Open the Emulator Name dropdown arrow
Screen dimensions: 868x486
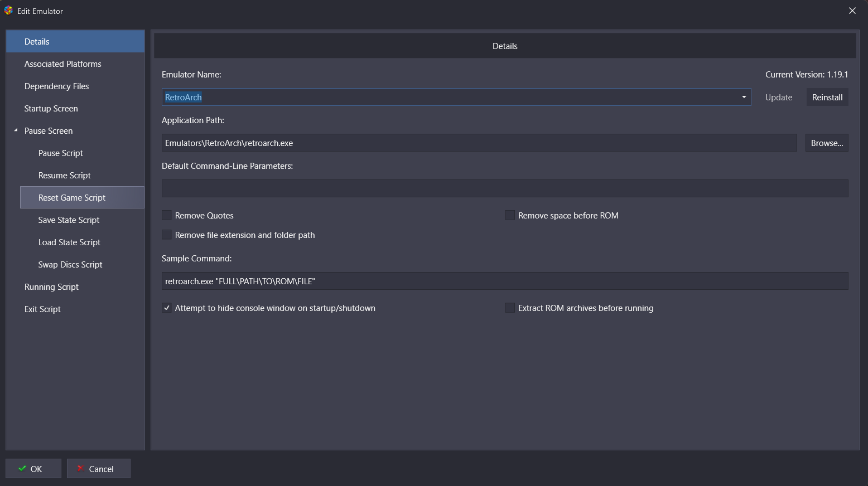click(x=744, y=97)
